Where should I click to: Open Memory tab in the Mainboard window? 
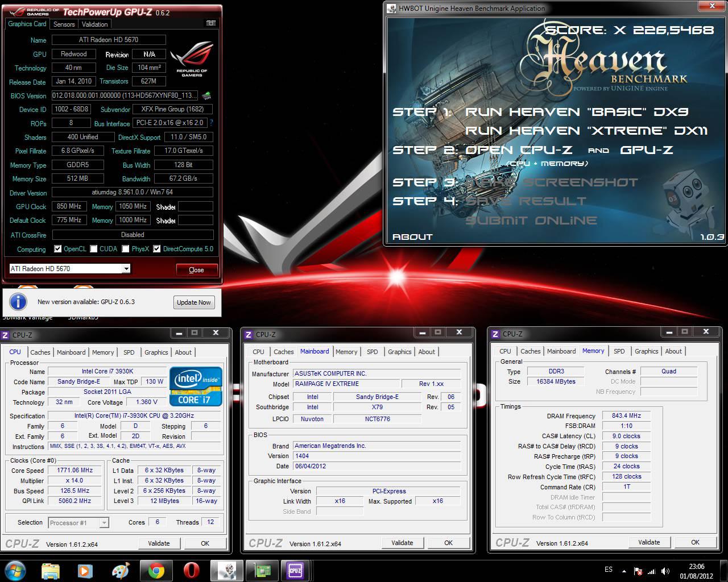coord(346,352)
